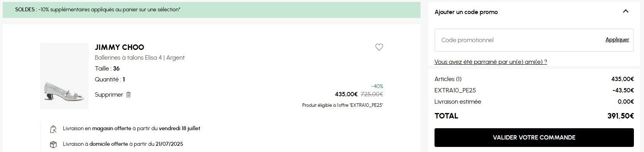Add Jimmy Choo shoes to wishlist heart

(379, 47)
